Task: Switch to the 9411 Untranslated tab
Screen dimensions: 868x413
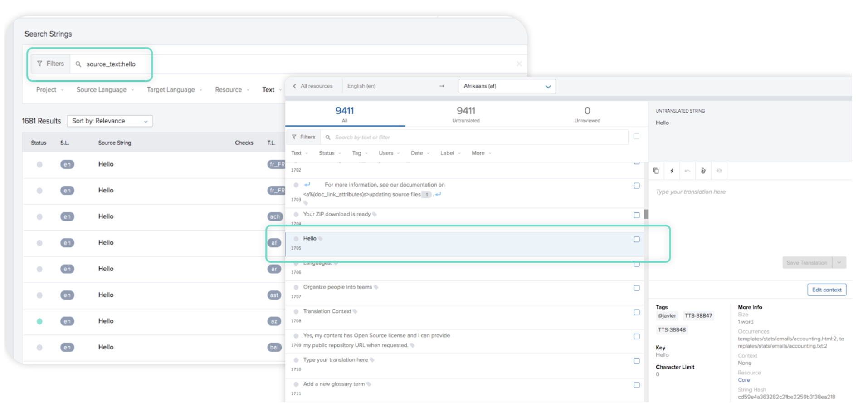Action: pos(466,114)
